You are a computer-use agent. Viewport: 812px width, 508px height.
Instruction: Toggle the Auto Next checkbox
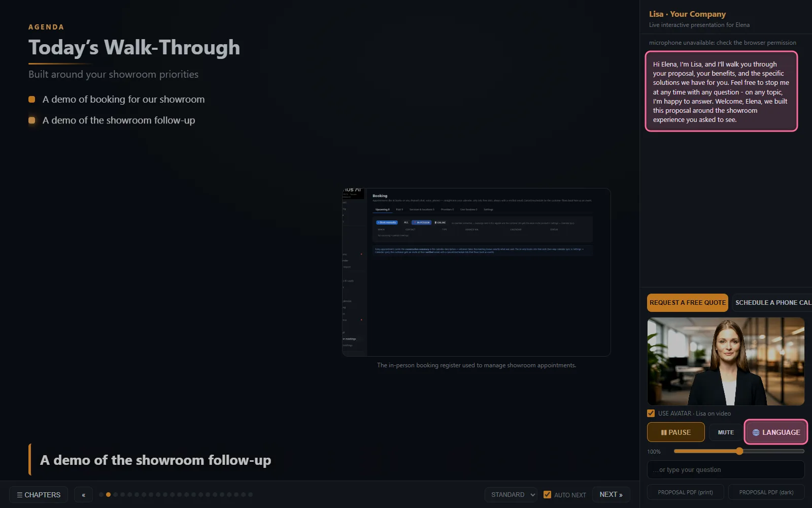[547, 495]
